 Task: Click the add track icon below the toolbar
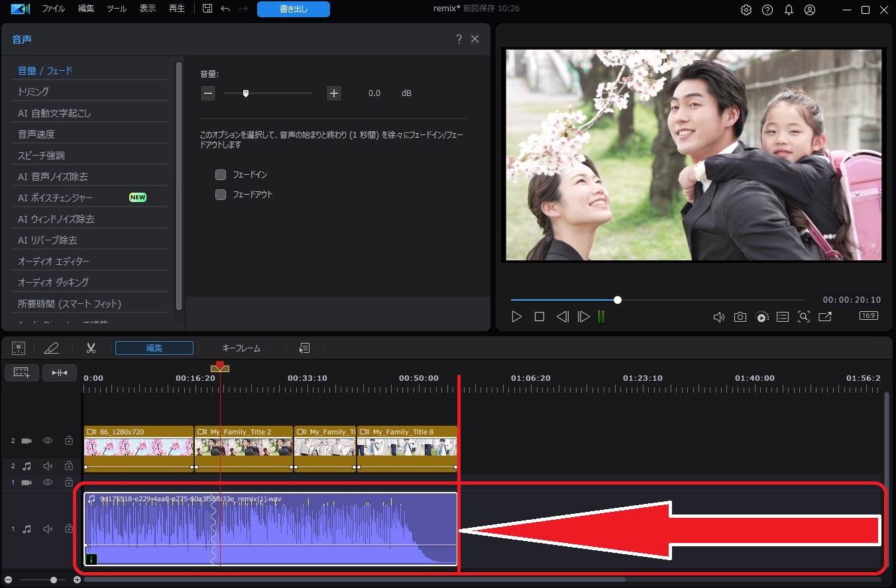(x=22, y=372)
